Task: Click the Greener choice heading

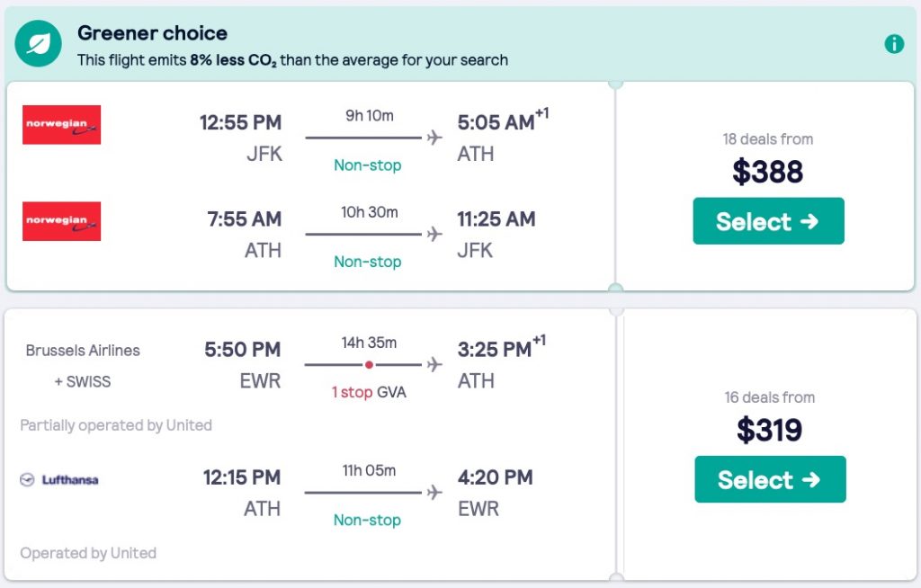Action: pyautogui.click(x=152, y=33)
